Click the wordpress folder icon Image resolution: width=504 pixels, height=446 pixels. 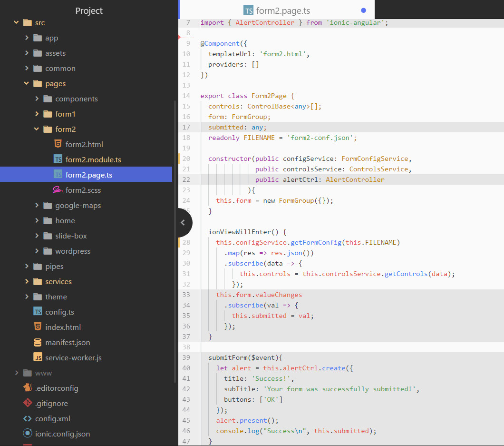(48, 251)
